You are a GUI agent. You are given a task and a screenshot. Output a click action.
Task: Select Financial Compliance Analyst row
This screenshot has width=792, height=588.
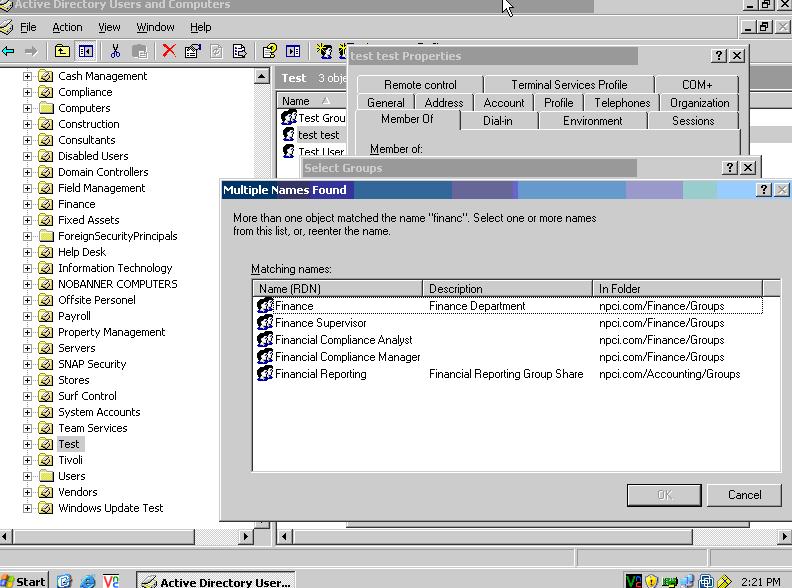(x=509, y=340)
